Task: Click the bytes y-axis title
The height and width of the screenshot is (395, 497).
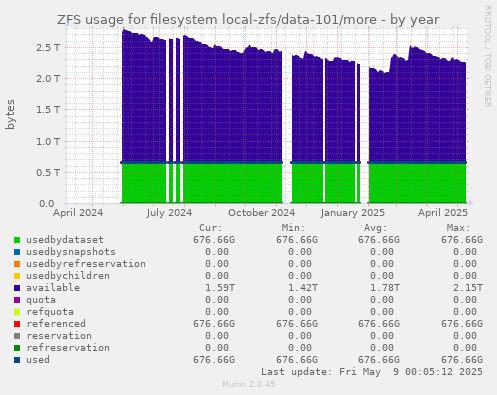Action: 10,114
